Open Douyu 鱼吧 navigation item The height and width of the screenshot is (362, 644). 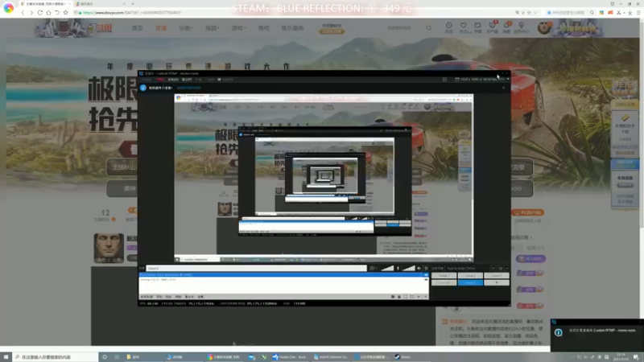pyautogui.click(x=264, y=28)
